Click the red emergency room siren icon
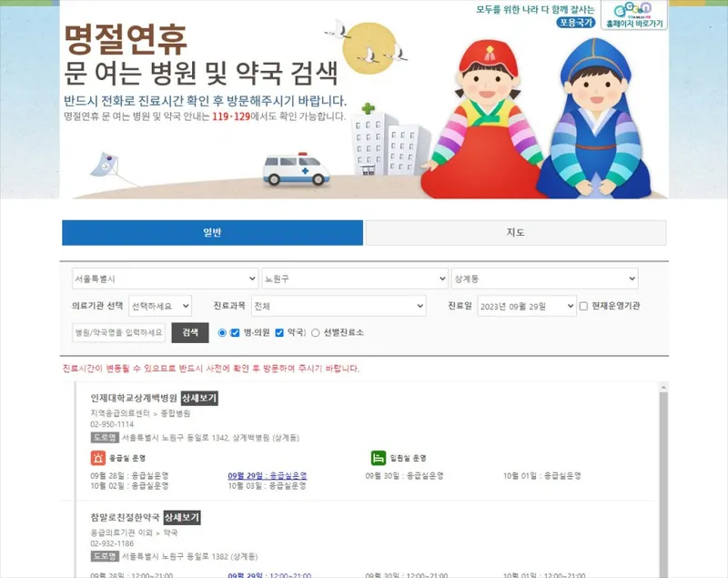 click(x=98, y=458)
